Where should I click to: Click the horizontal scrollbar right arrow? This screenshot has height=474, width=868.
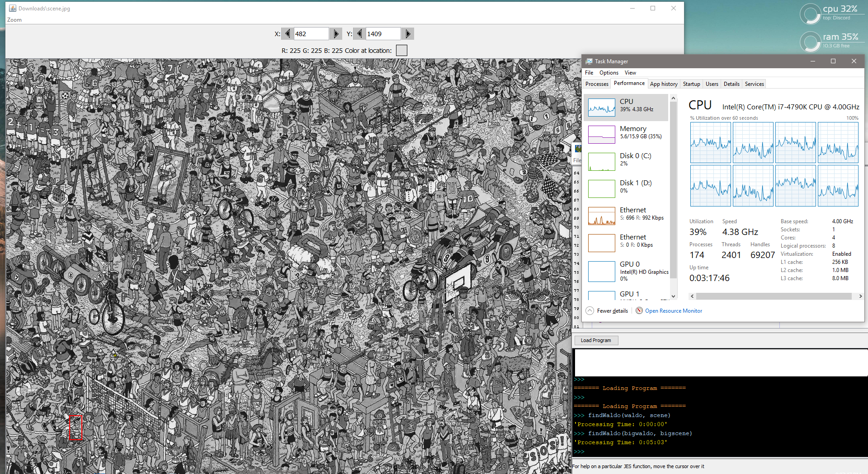tap(860, 296)
